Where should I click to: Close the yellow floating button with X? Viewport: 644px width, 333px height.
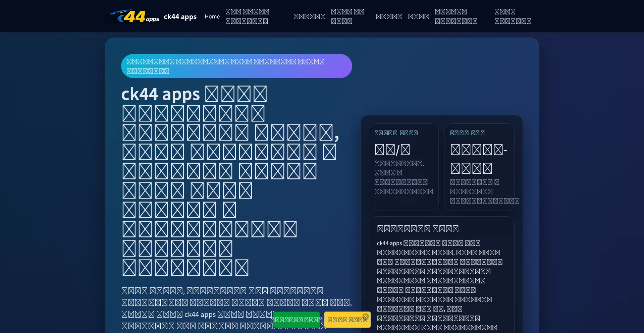coord(366,316)
